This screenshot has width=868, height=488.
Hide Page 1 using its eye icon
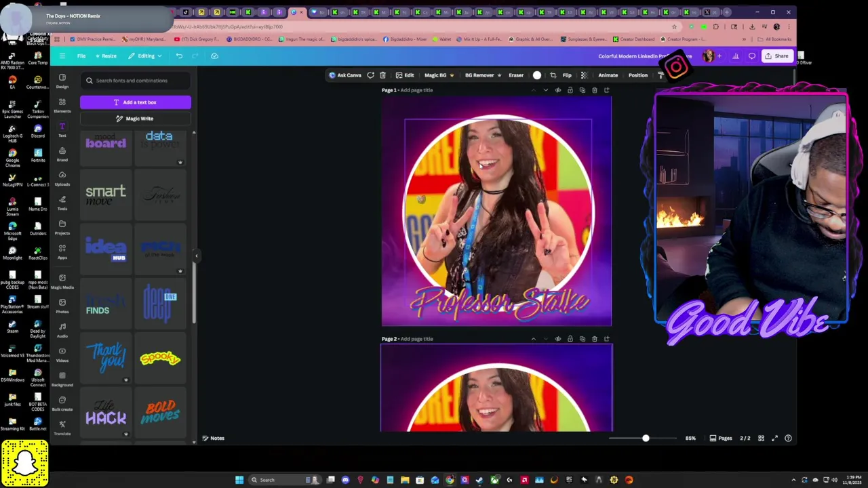557,90
